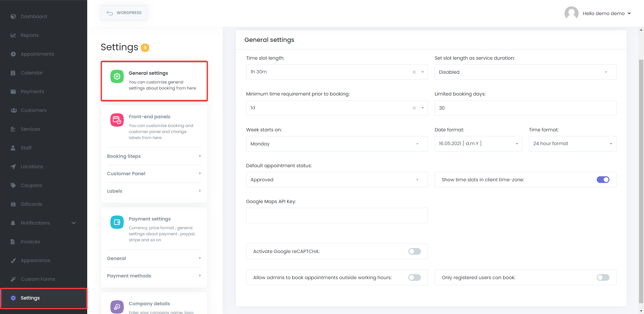Image resolution: width=644 pixels, height=314 pixels.
Task: Click the WORDPRESS back button
Action: point(123,12)
